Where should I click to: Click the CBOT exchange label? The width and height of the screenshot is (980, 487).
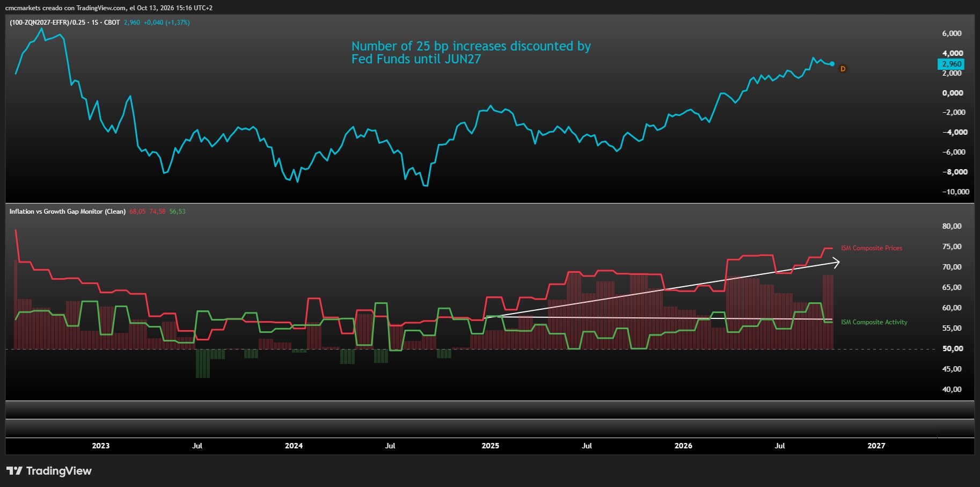tap(112, 23)
